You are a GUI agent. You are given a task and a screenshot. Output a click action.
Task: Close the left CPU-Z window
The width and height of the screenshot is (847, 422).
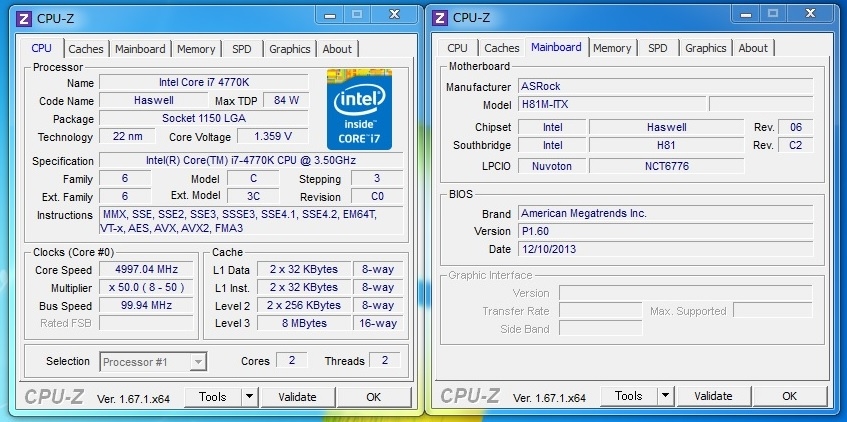click(394, 15)
